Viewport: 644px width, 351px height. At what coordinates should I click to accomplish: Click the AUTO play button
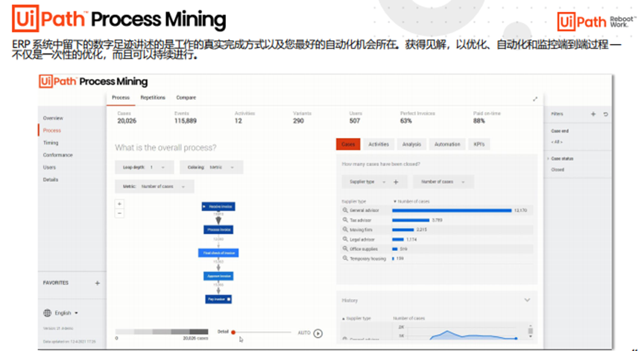coord(318,333)
